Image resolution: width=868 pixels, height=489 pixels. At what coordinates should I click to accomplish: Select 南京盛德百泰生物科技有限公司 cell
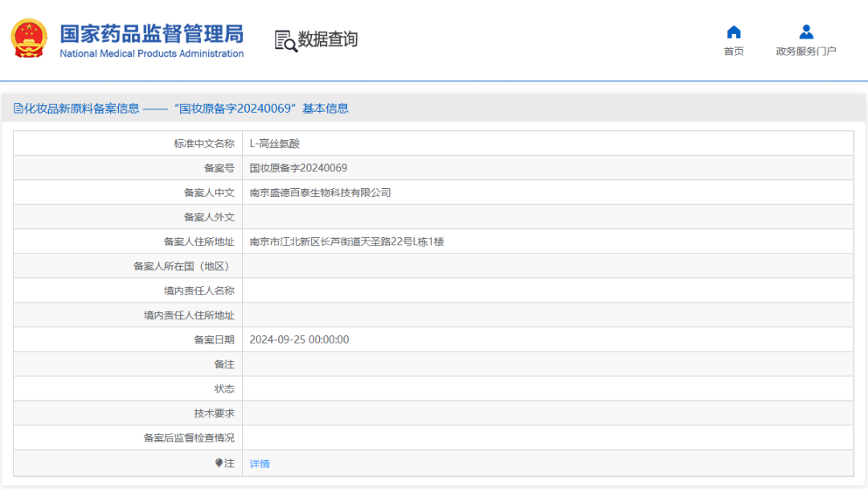click(320, 193)
